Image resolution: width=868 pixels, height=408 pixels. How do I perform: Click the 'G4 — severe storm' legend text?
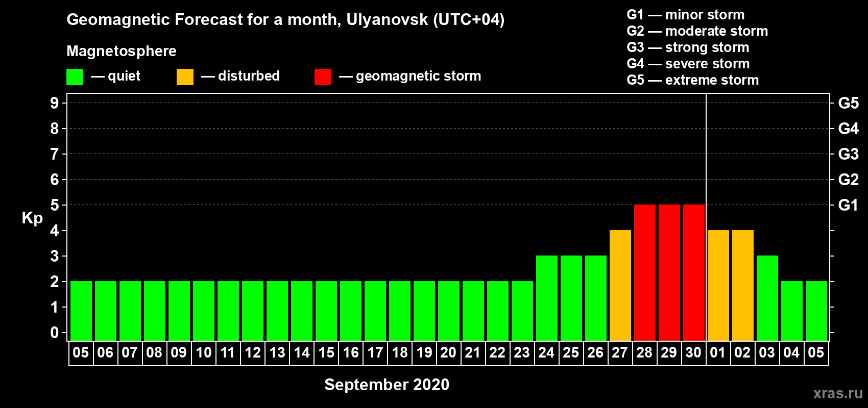point(688,64)
